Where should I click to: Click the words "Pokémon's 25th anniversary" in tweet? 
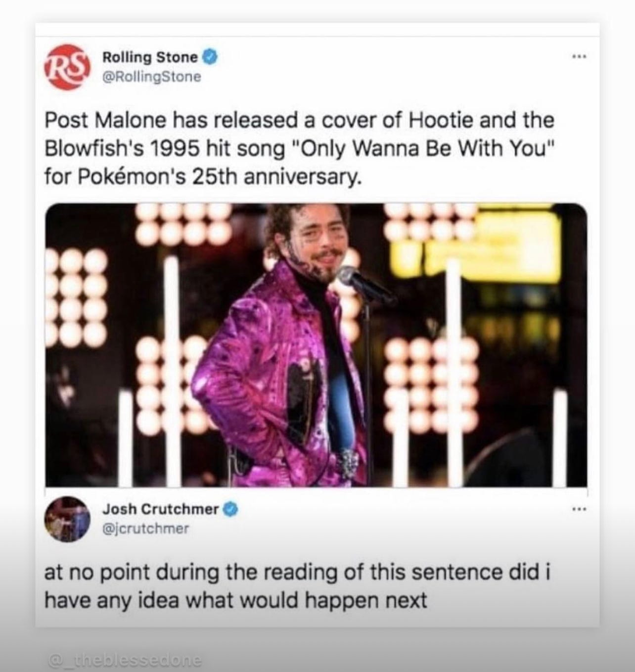pos(214,177)
